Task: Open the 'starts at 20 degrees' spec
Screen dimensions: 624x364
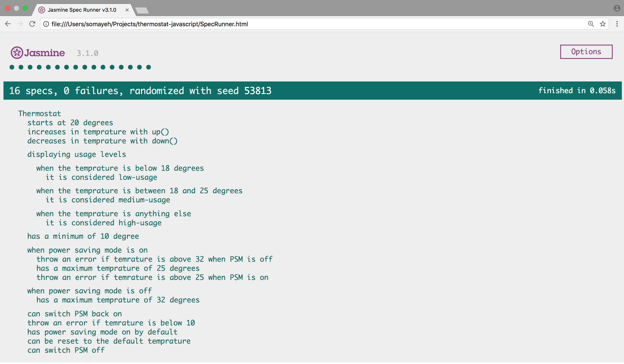Action: [x=70, y=123]
